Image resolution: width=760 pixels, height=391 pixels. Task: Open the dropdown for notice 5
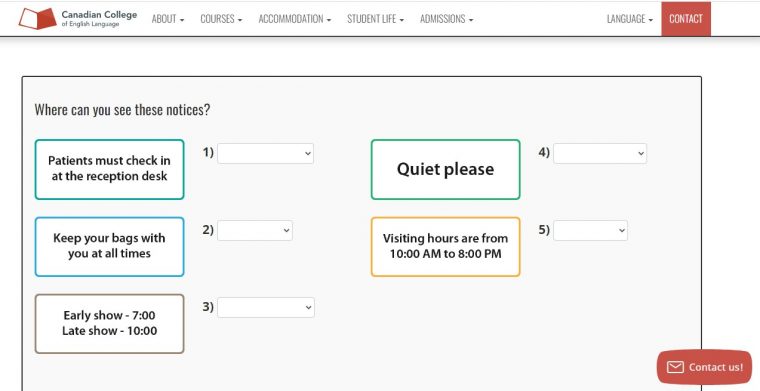pyautogui.click(x=590, y=231)
